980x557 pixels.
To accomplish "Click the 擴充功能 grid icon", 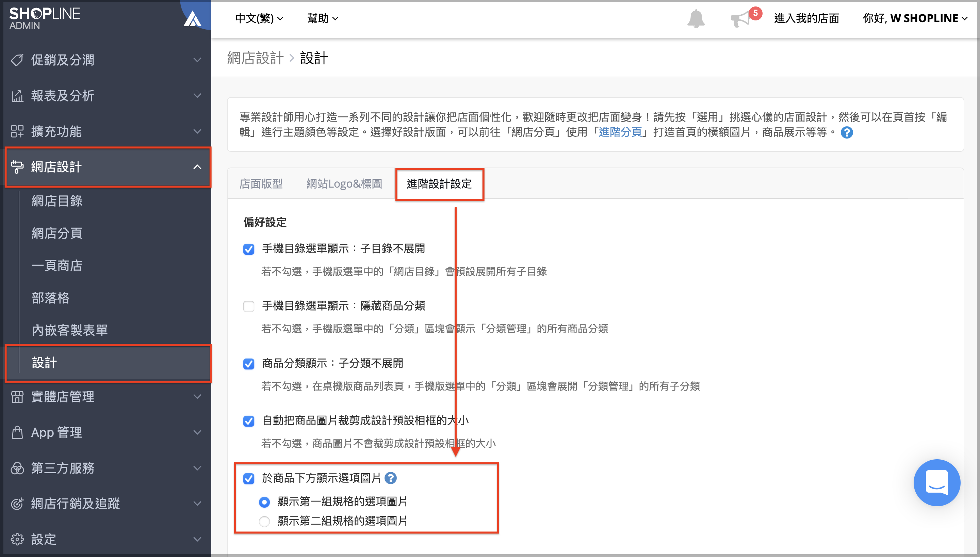I will (x=17, y=131).
